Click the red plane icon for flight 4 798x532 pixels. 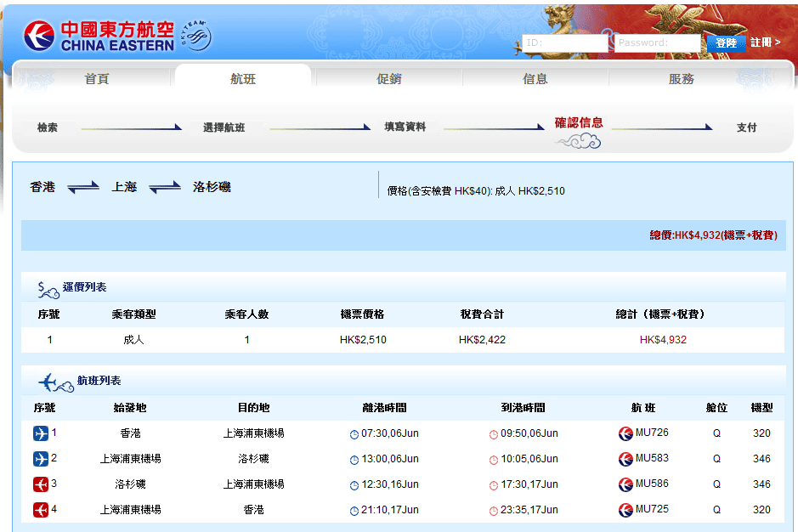tap(41, 510)
